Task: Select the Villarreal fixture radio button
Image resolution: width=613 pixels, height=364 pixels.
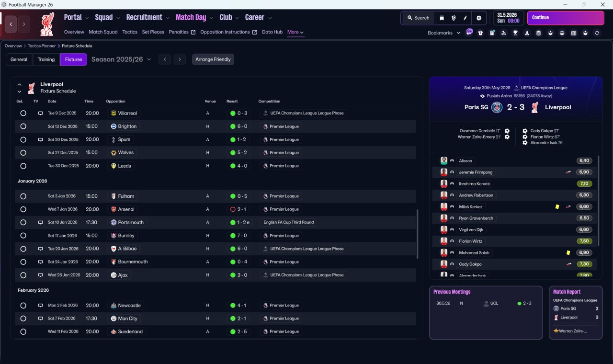Action: pyautogui.click(x=23, y=114)
